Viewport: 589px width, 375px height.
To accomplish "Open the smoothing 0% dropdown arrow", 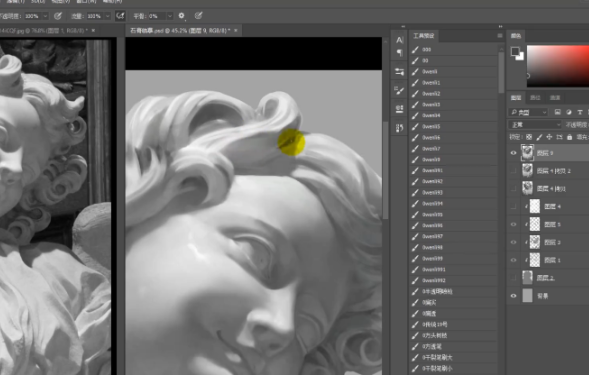I will pyautogui.click(x=170, y=16).
